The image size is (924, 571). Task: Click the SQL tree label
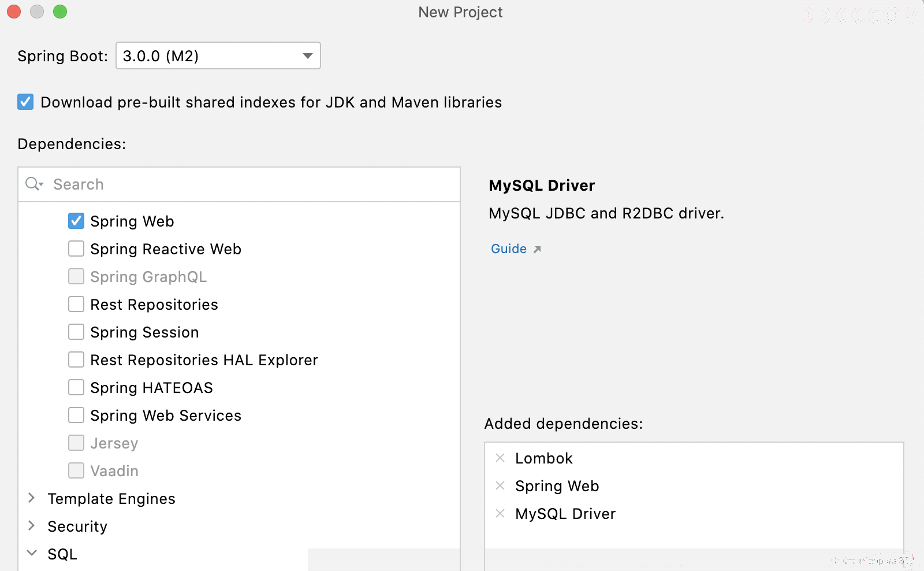tap(62, 554)
